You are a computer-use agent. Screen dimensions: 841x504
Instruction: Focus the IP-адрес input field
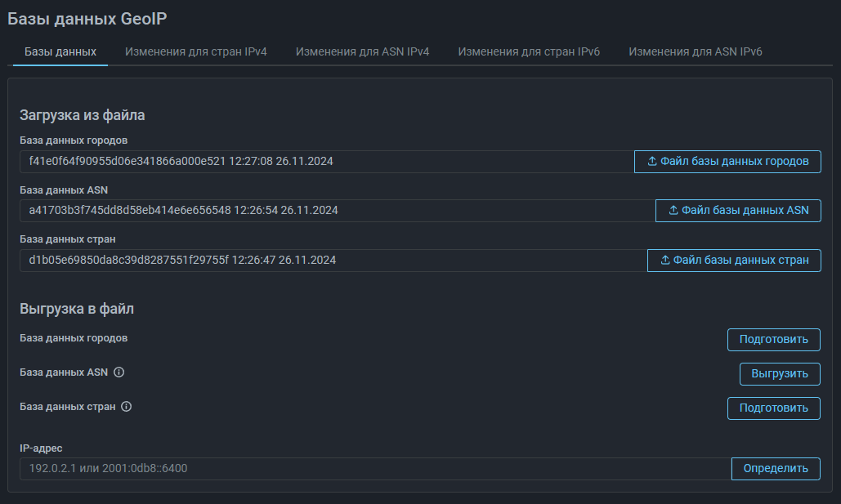point(374,469)
